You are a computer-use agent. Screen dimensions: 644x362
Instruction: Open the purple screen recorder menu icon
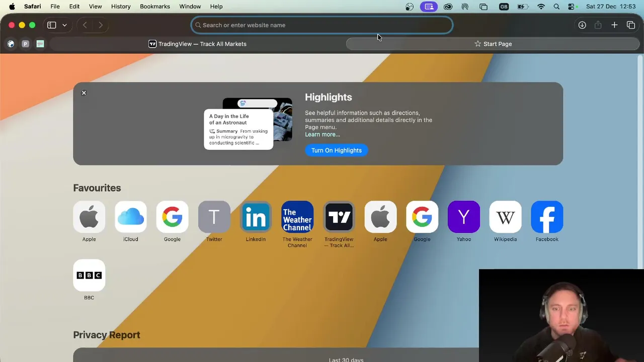[x=429, y=7]
